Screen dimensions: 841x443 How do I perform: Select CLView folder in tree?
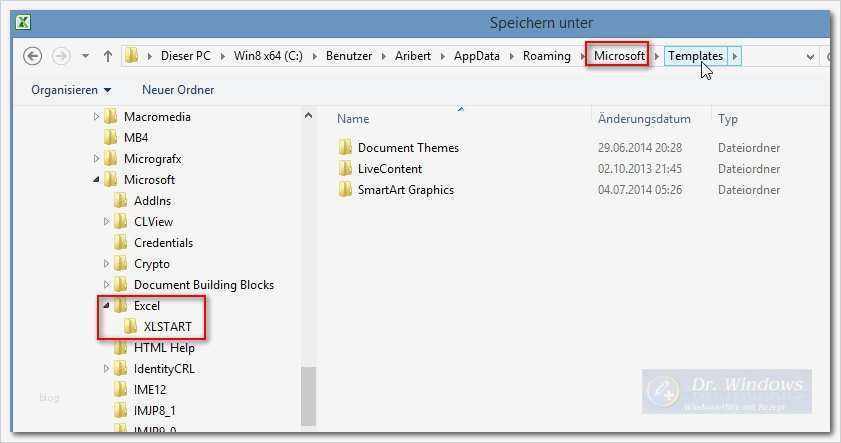point(153,222)
